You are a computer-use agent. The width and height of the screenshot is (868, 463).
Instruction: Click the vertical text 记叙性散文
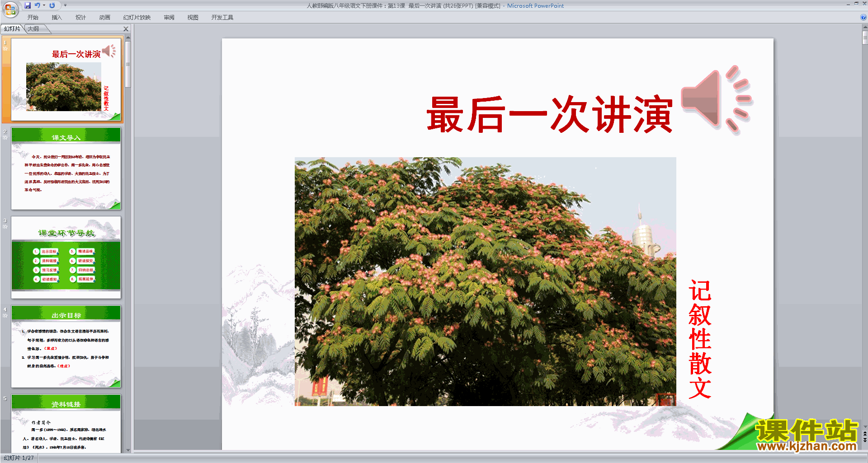tap(700, 339)
